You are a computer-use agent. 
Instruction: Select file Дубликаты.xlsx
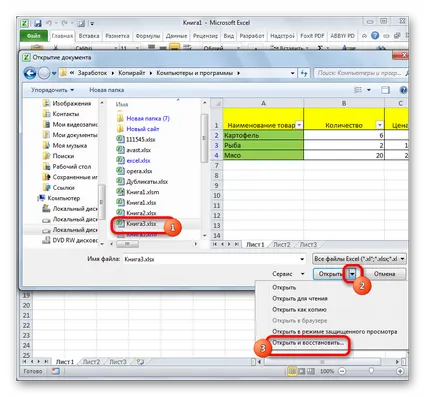pyautogui.click(x=142, y=182)
